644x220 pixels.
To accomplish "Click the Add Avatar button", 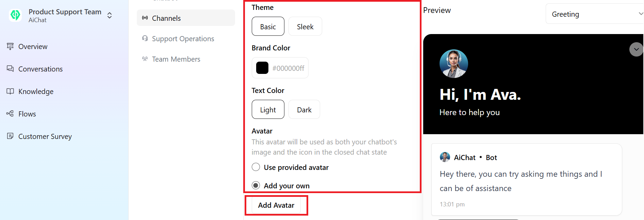I will pyautogui.click(x=276, y=205).
